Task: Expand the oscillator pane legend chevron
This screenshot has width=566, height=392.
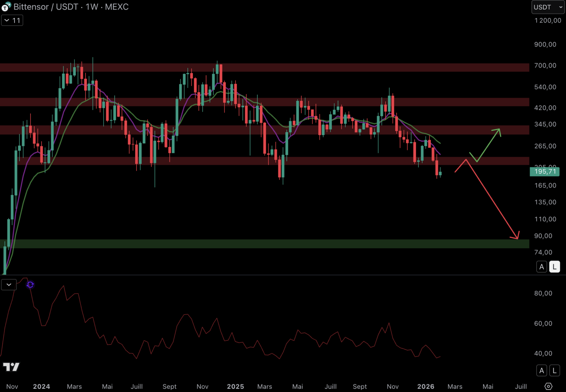Action: [9, 285]
